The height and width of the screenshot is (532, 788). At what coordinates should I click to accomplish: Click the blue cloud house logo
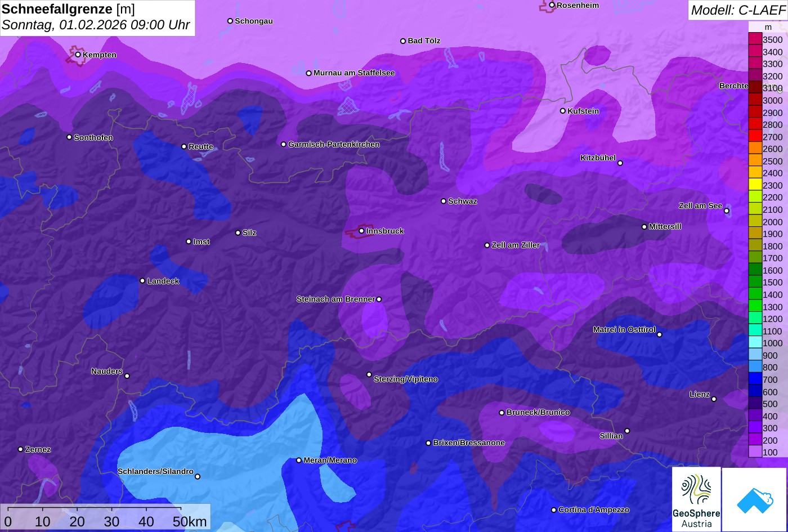click(x=755, y=499)
